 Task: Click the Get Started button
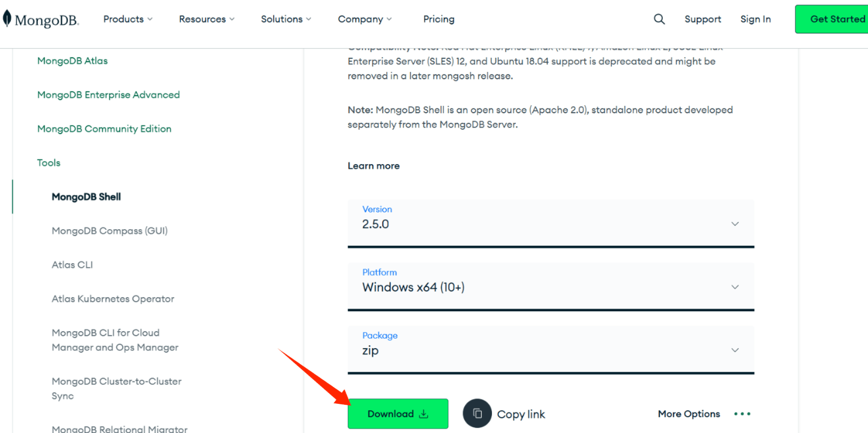832,19
